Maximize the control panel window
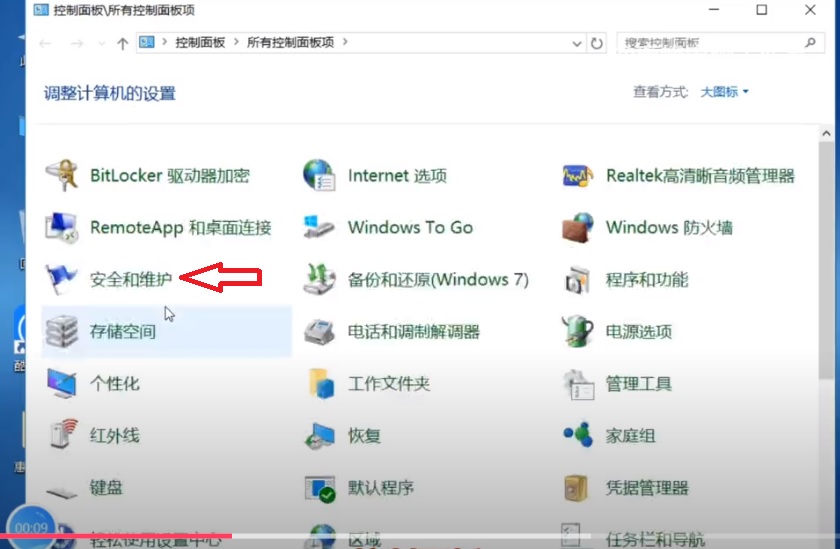The image size is (840, 549). pyautogui.click(x=761, y=10)
